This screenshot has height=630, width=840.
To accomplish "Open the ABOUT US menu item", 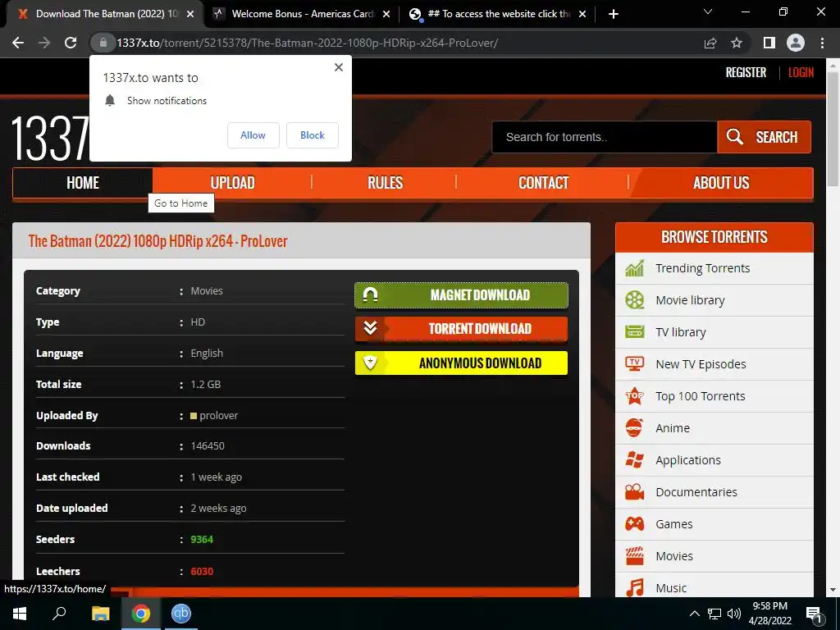I will point(721,183).
